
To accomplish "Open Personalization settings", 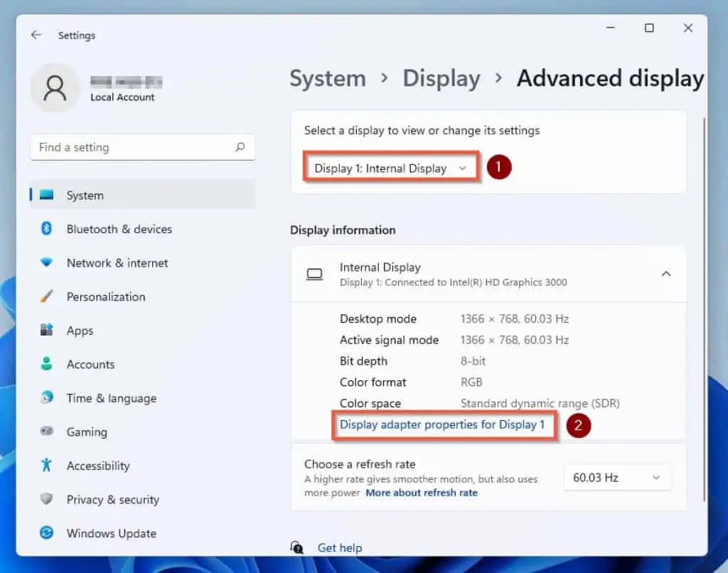I will [x=115, y=296].
